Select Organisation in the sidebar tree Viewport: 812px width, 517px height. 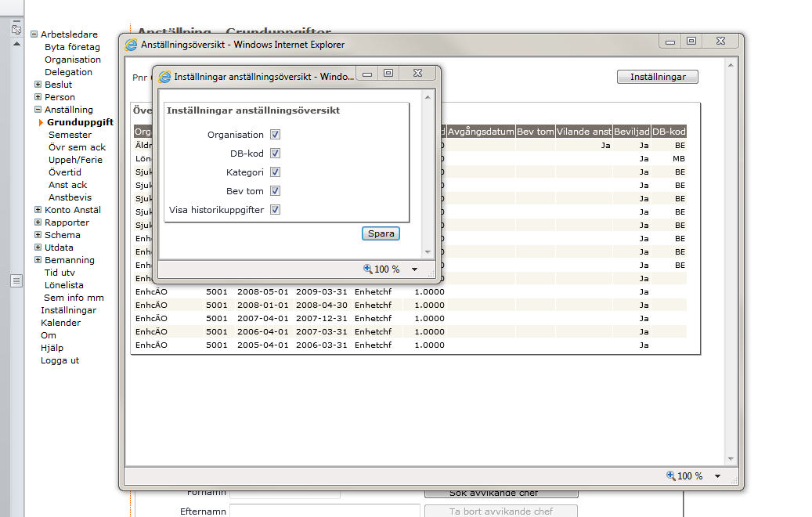coord(73,60)
